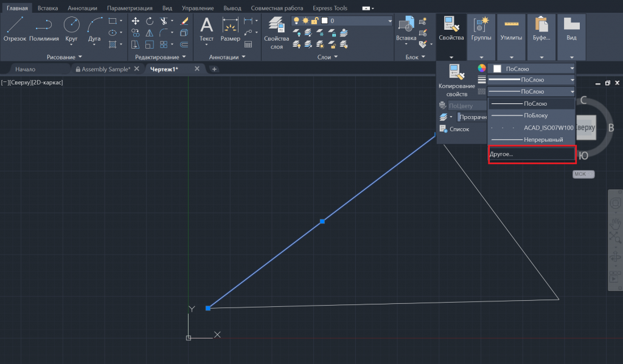Viewport: 623px width, 364px height.
Task: Activate the Rotate tool
Action: pyautogui.click(x=150, y=21)
